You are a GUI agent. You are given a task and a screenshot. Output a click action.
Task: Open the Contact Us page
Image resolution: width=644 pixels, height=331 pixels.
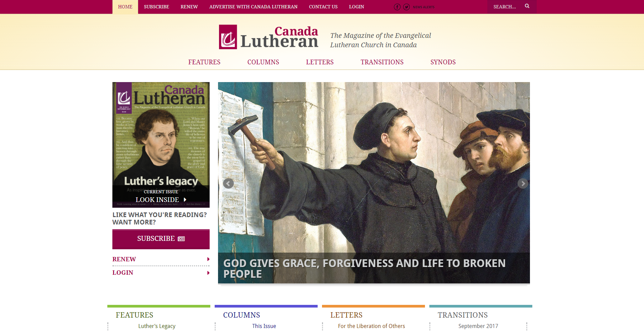click(323, 7)
